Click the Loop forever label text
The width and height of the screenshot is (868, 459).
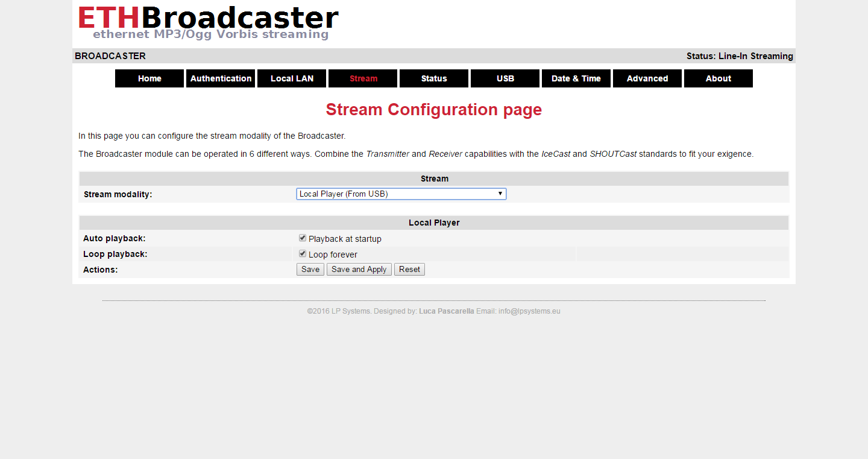click(333, 255)
